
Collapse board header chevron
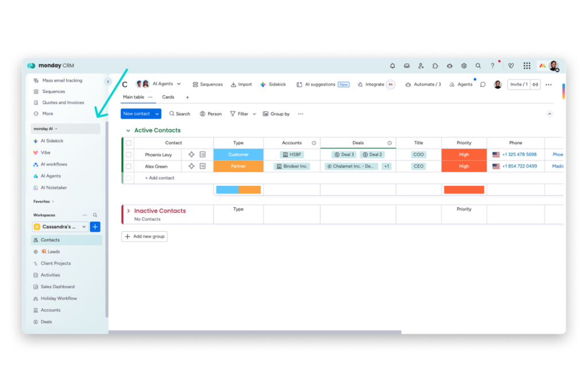pos(550,114)
